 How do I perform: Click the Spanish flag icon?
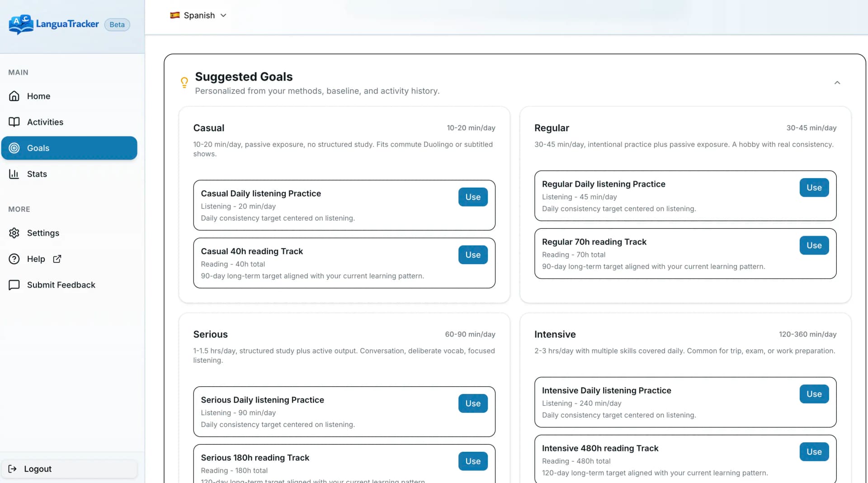tap(175, 15)
